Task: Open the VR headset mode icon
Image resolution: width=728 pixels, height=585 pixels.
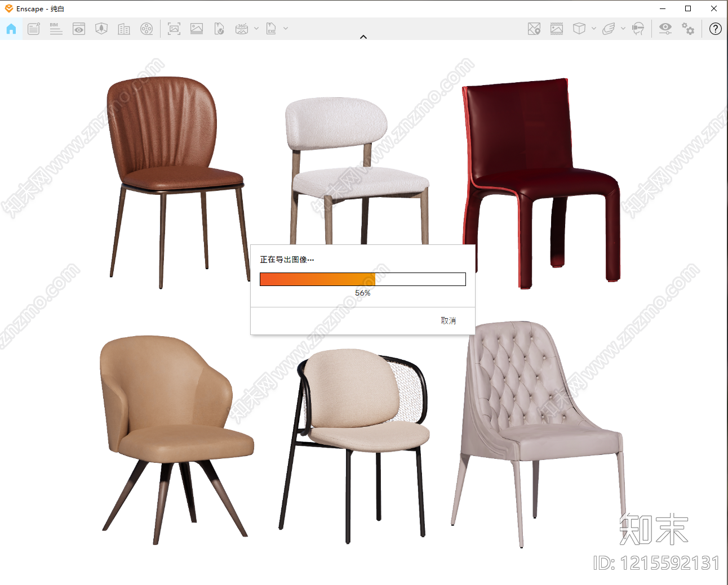Action: click(x=638, y=29)
